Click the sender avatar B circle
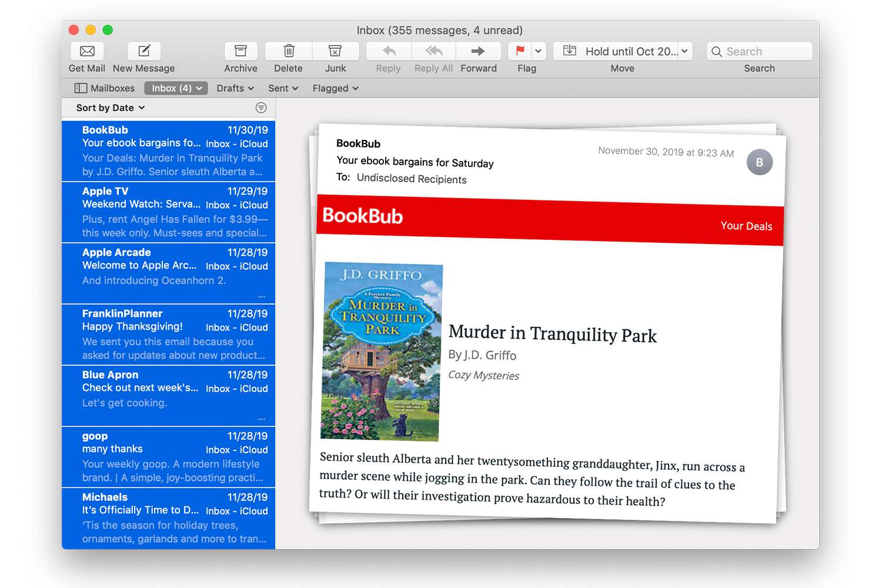Screen dimensions: 882x588 (759, 162)
